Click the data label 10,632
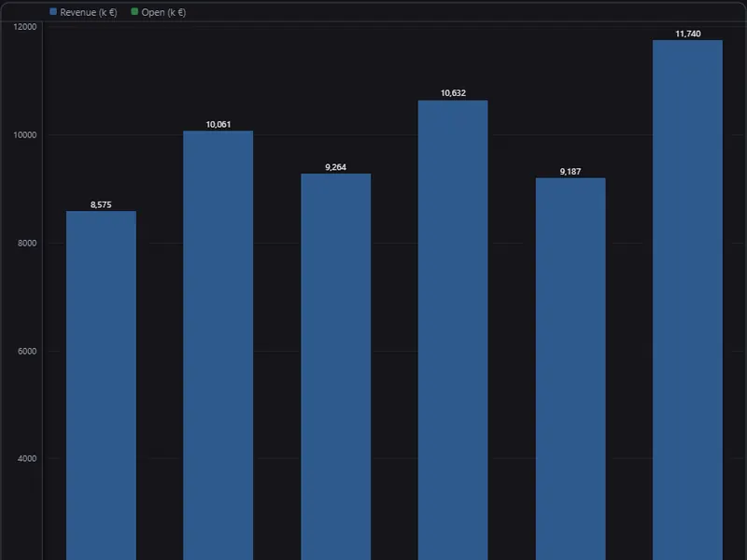 pos(453,93)
